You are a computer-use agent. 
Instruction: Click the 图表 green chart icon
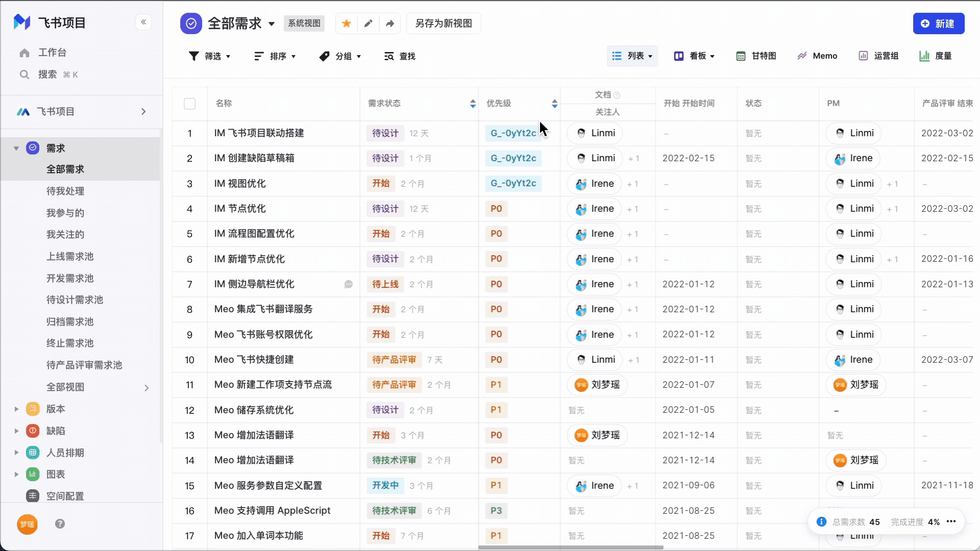(x=33, y=474)
